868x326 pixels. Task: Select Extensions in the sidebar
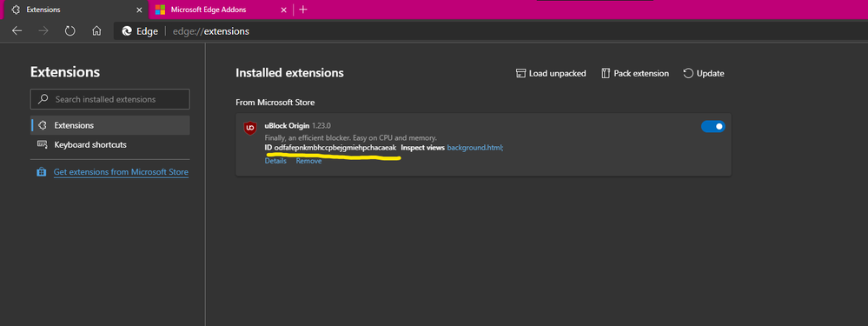(x=110, y=125)
